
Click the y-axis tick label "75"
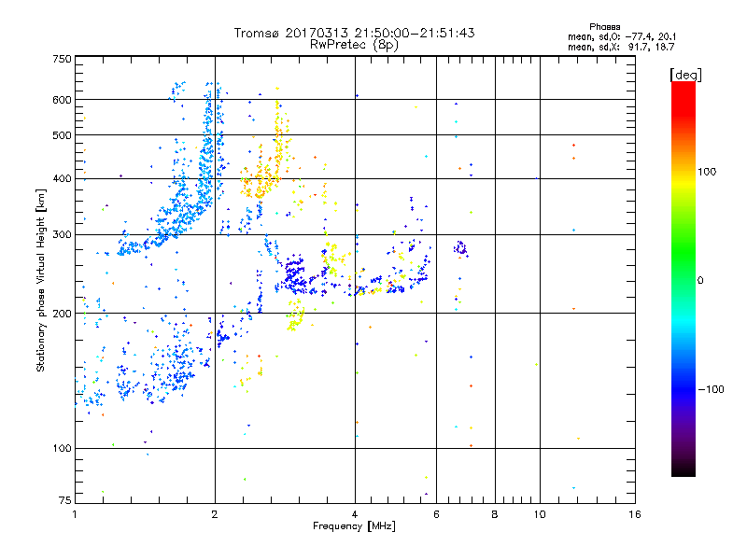point(65,500)
